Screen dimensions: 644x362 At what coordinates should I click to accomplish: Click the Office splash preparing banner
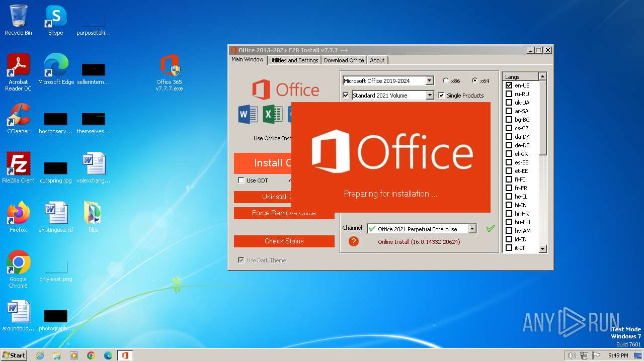[x=391, y=157]
